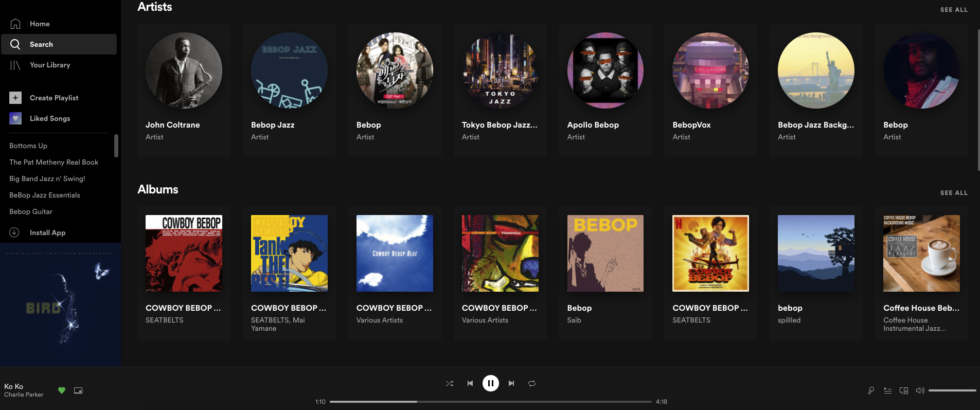Open BeBop Jazz Essentials playlist

45,195
